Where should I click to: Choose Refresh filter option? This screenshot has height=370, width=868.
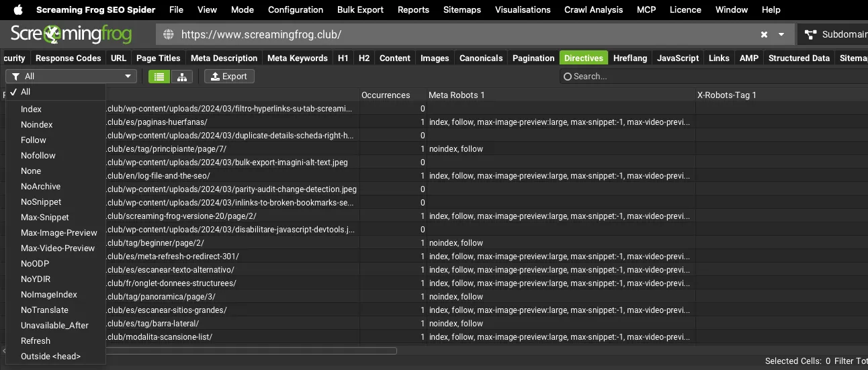coord(56,340)
